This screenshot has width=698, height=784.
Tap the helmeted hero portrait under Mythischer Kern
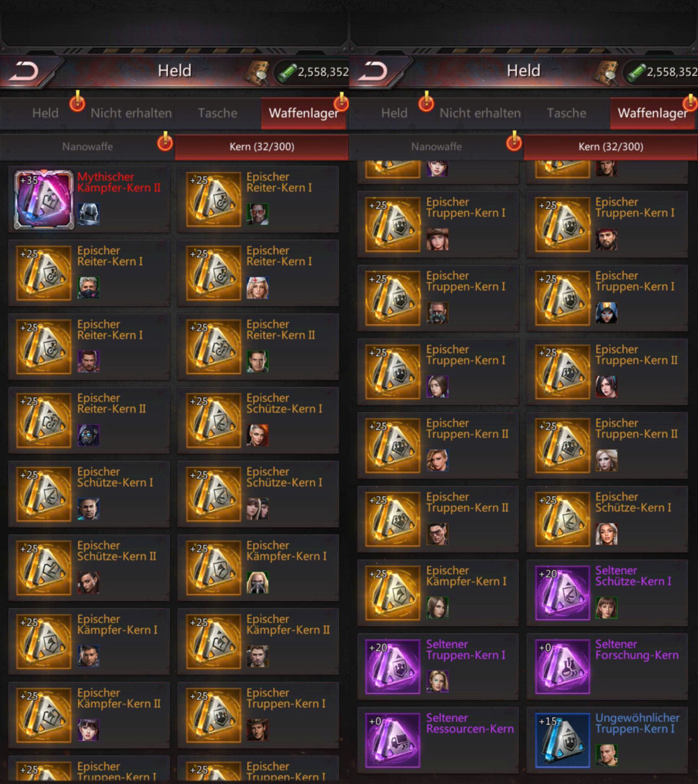click(89, 214)
